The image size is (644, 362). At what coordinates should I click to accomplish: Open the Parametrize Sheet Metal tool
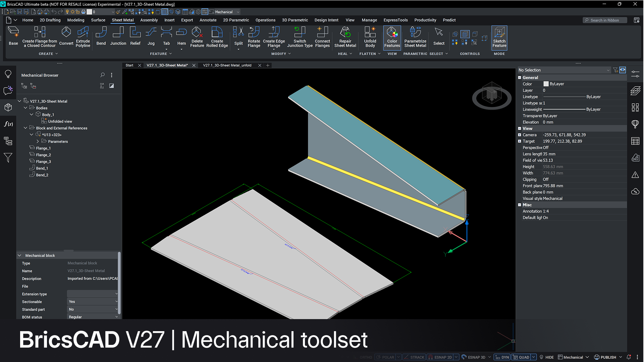[415, 37]
